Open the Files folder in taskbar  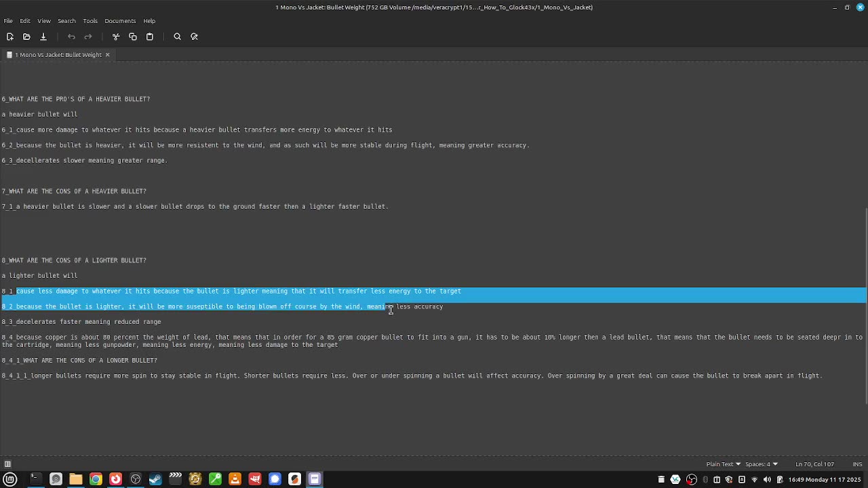click(76, 479)
